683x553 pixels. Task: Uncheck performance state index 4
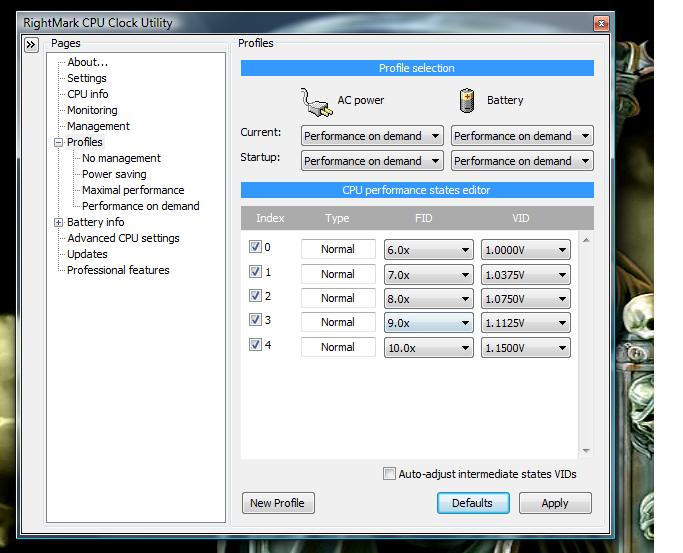(x=255, y=344)
